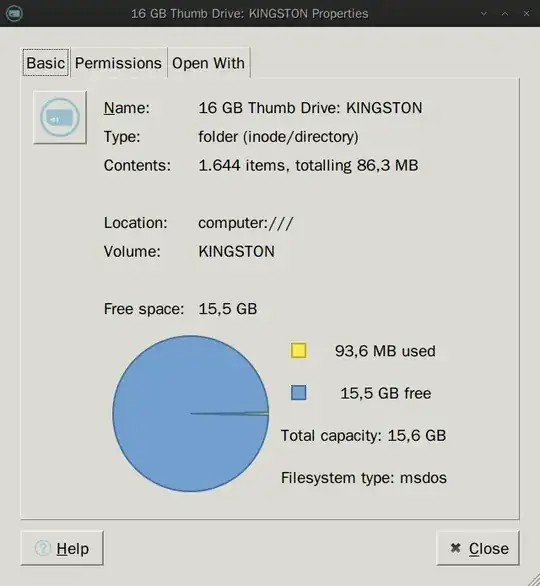
Task: Minimize window using title bar down chevron
Action: click(x=484, y=14)
